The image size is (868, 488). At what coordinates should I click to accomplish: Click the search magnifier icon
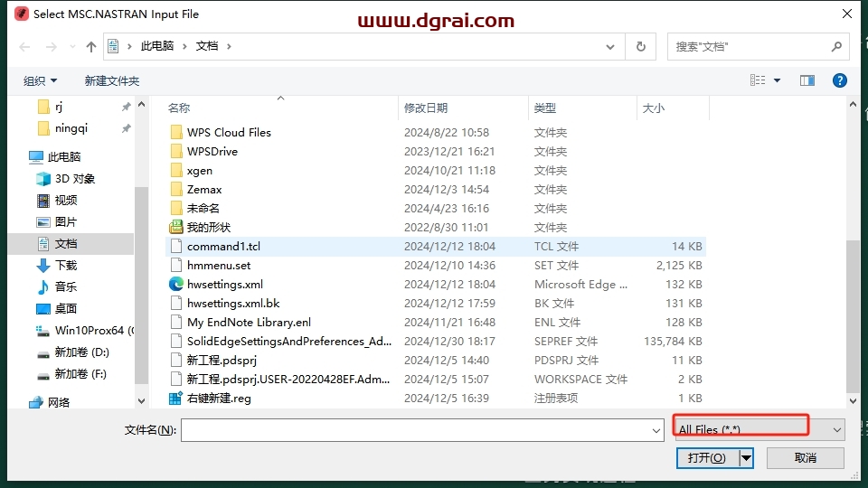[x=836, y=46]
